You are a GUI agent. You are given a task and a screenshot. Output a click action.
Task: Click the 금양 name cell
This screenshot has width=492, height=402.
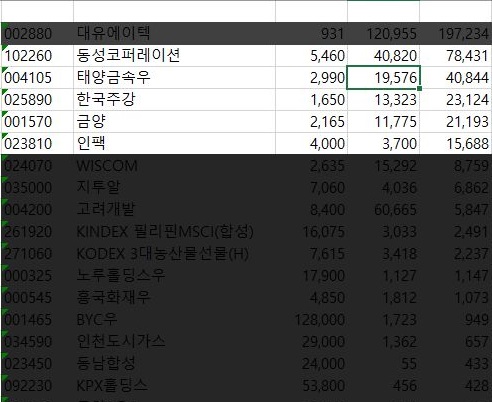pos(174,122)
